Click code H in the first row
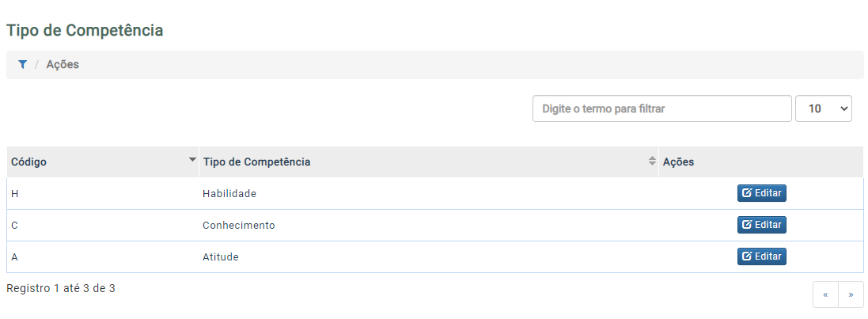Image resolution: width=868 pixels, height=319 pixels. [14, 194]
